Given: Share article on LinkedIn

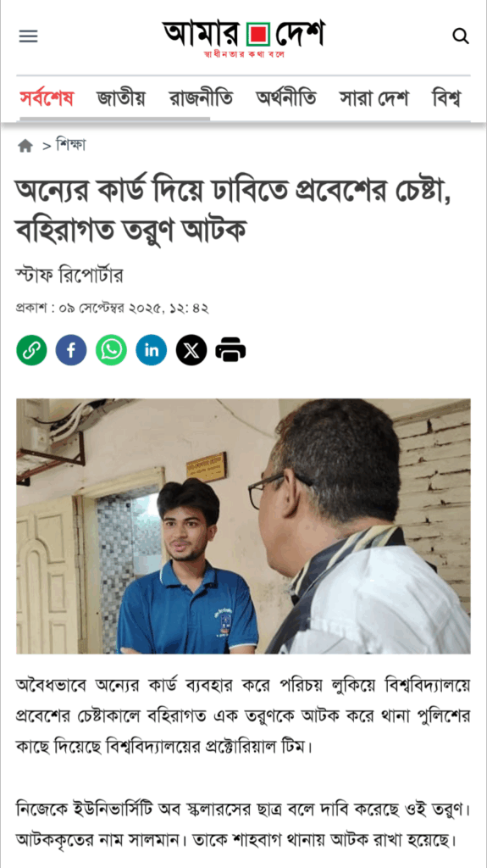Looking at the screenshot, I should [151, 350].
